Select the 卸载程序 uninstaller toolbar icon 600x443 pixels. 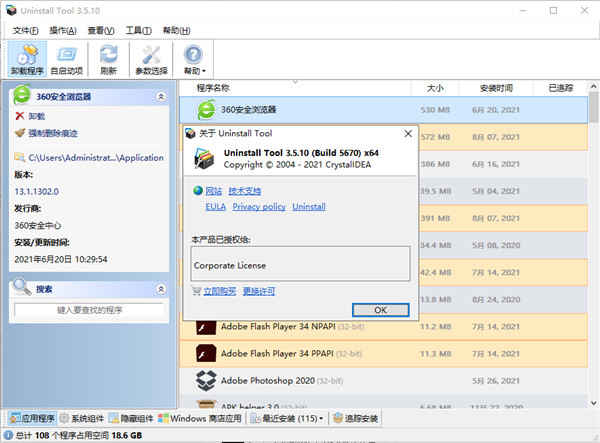pos(27,59)
